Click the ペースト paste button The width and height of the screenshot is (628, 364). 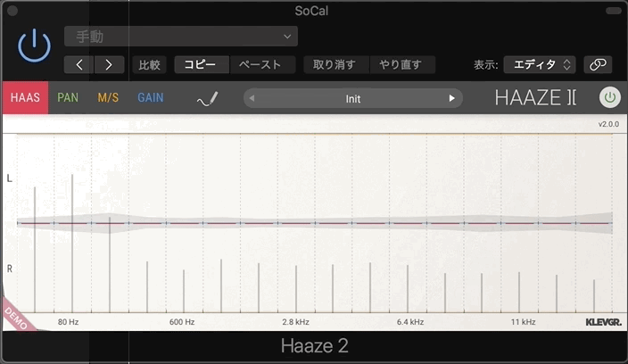coord(262,65)
